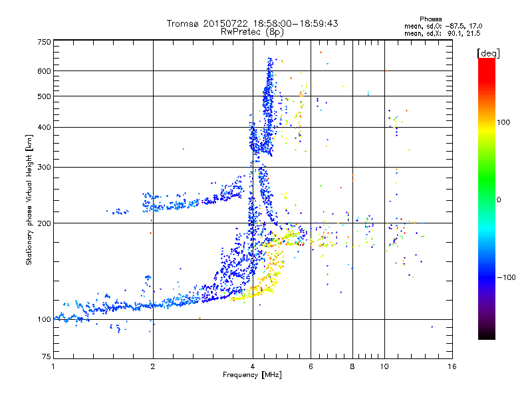Click the '100' colorbar tick label
This screenshot has height=399, width=532.
coord(503,122)
